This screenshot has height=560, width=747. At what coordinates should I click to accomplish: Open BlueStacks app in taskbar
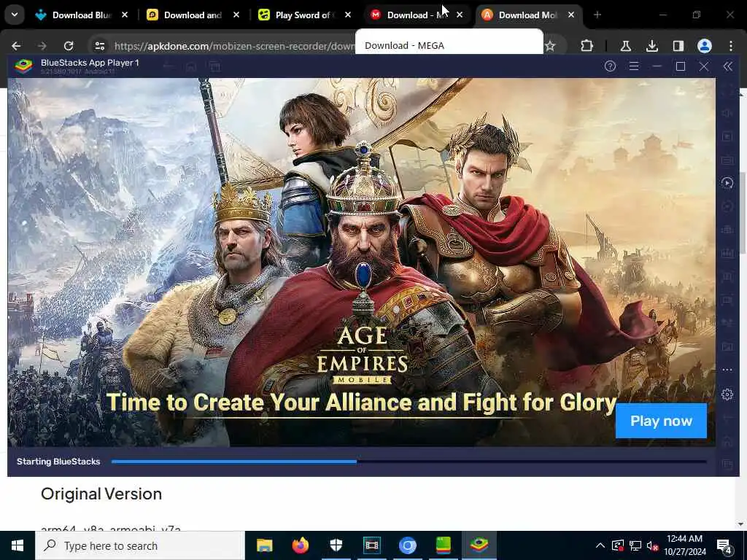(479, 545)
